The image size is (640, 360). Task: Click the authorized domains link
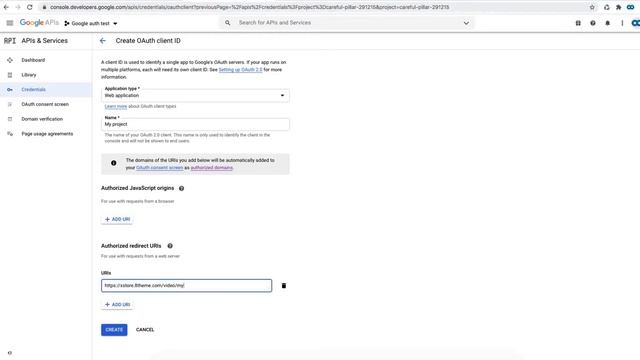tap(212, 168)
